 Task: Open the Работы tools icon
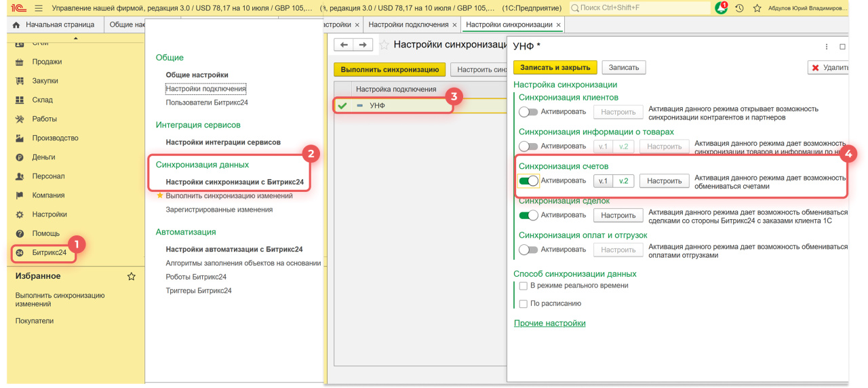20,119
